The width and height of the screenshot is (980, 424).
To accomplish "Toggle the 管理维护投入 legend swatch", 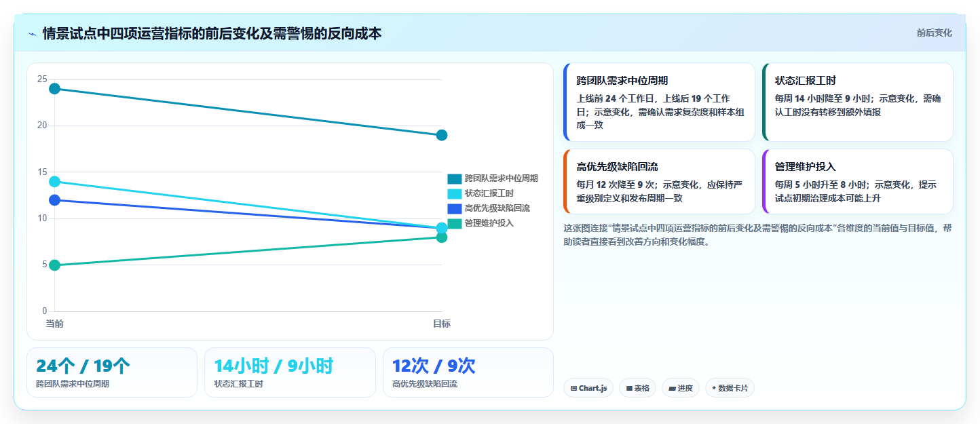I will 455,223.
